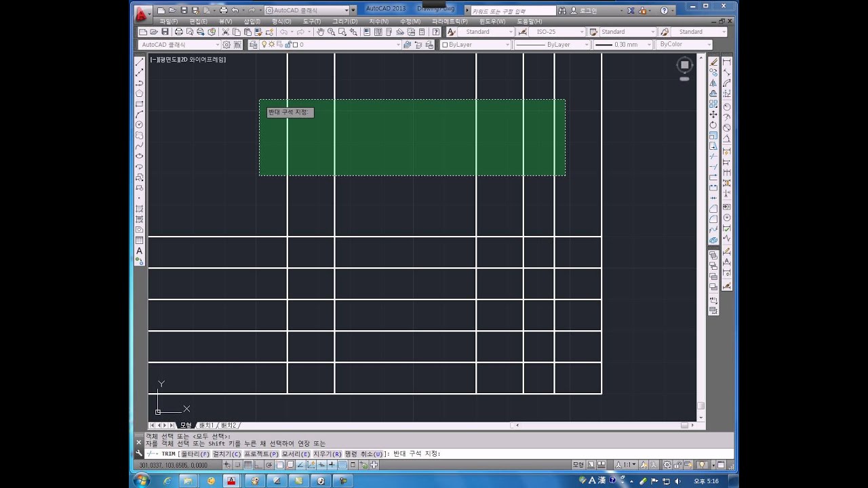
Task: Select the Rectangle tool
Action: point(140,104)
